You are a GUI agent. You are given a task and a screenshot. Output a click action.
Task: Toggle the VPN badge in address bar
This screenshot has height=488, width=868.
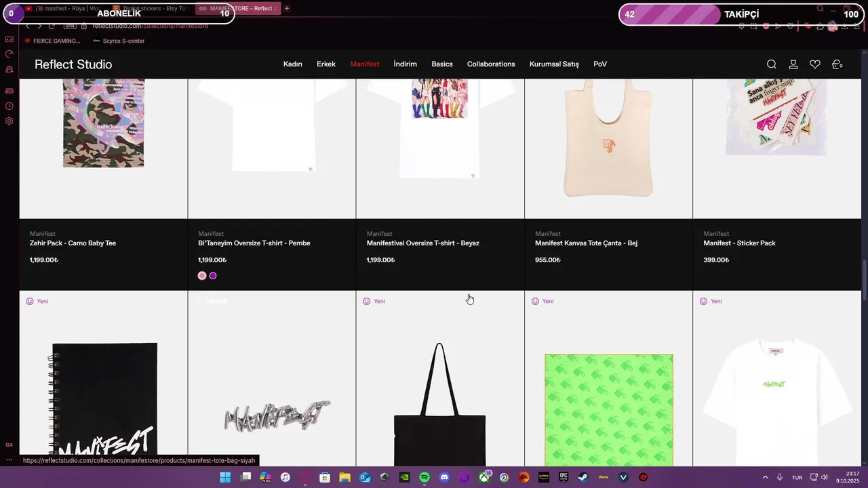pos(70,26)
